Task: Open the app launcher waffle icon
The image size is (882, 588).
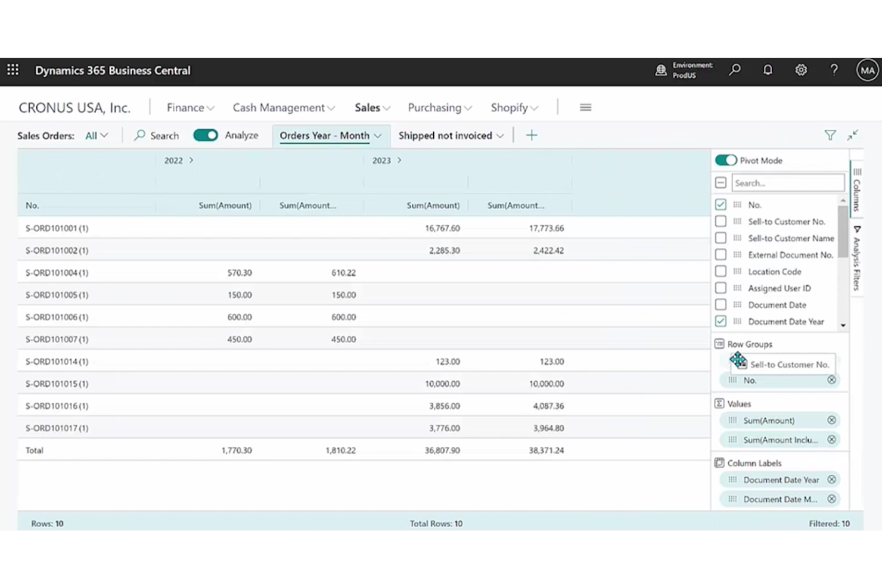Action: pos(13,70)
